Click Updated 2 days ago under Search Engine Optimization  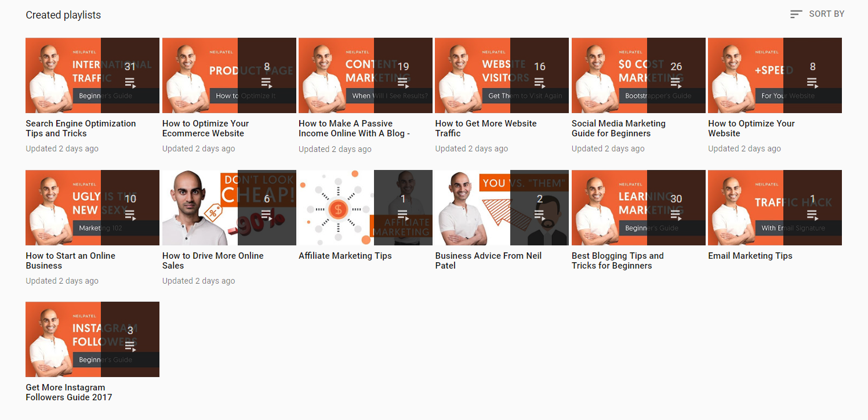tap(62, 149)
